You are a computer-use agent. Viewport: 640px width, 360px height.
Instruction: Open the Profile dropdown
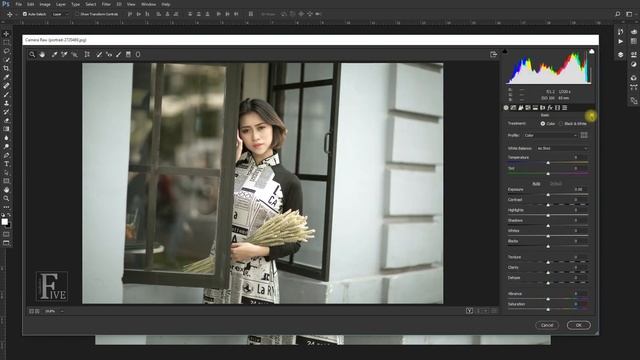550,135
